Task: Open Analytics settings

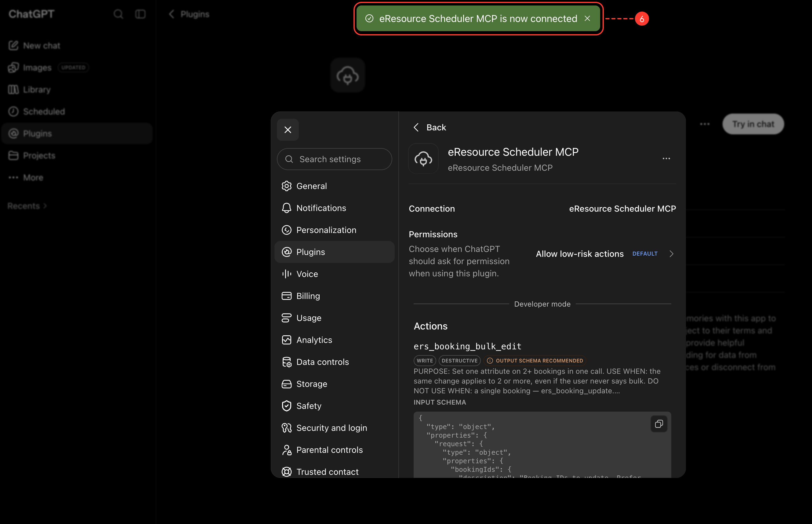Action: 334,340
